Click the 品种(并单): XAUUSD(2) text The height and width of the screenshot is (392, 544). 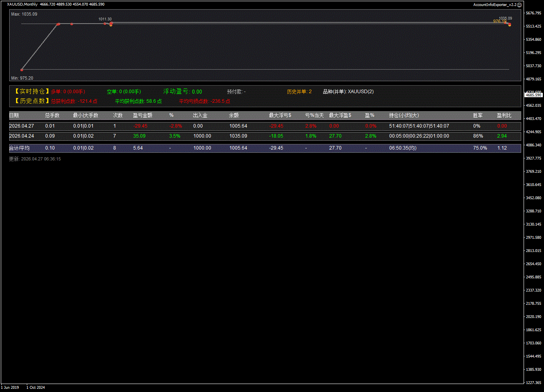click(x=348, y=92)
